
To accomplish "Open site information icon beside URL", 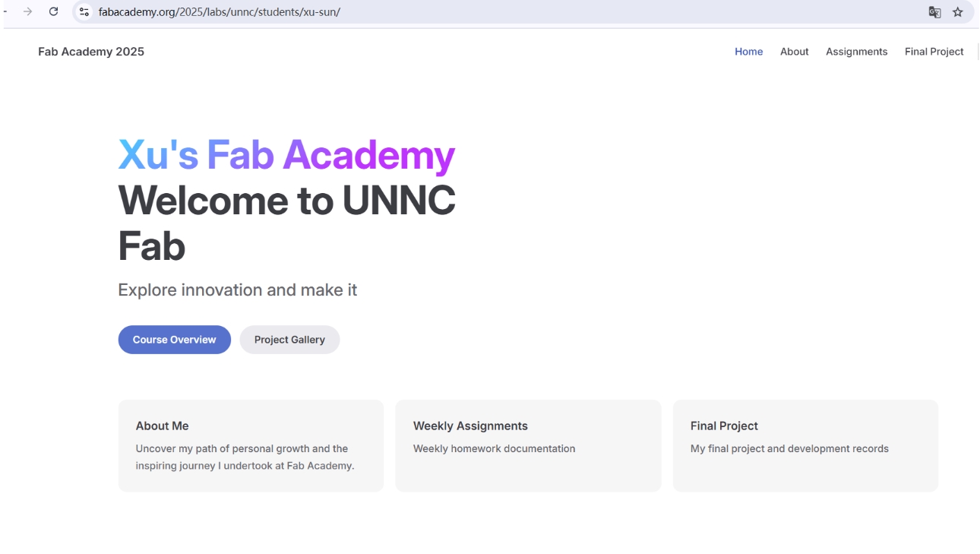I will (84, 11).
